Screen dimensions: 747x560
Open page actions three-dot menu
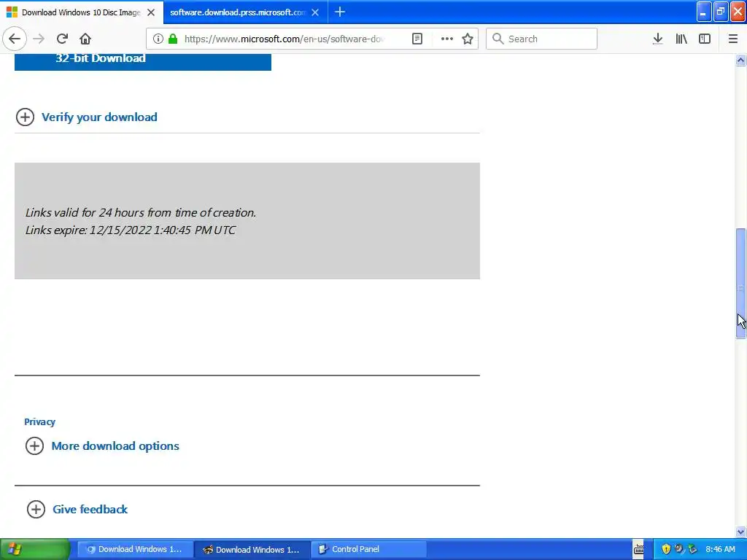447,39
